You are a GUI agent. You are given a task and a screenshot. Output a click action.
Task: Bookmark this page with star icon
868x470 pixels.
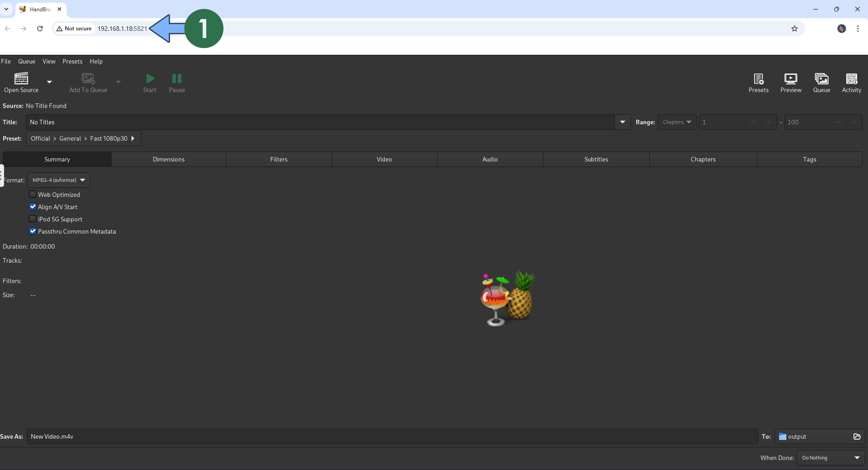pyautogui.click(x=794, y=29)
